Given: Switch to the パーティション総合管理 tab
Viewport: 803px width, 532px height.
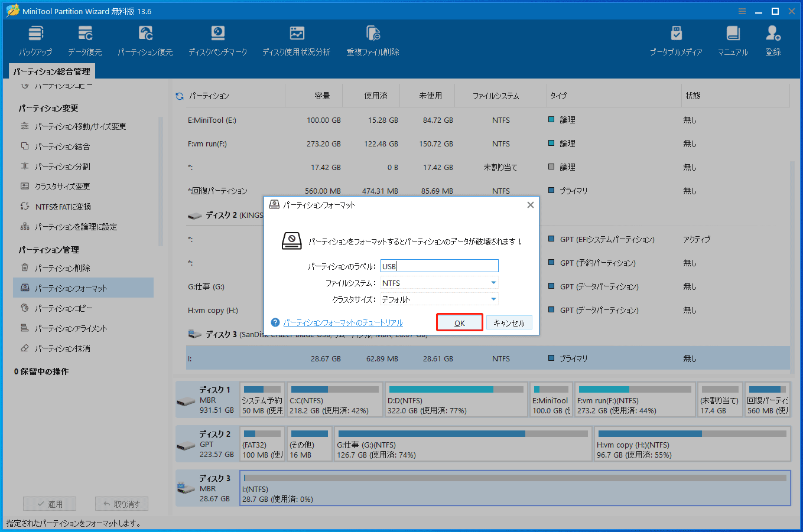Looking at the screenshot, I should 53,71.
